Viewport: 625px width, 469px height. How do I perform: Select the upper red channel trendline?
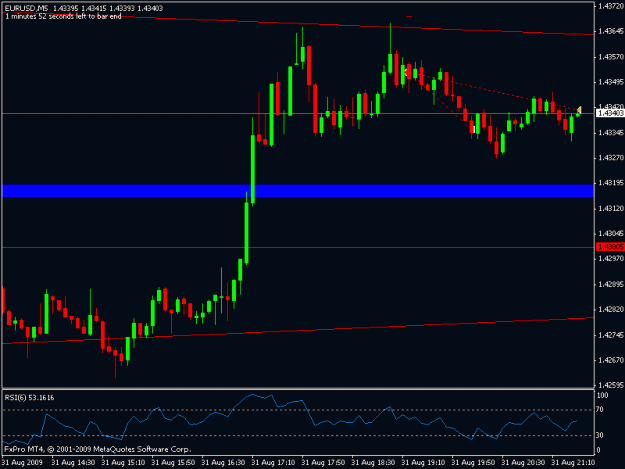pyautogui.click(x=298, y=23)
